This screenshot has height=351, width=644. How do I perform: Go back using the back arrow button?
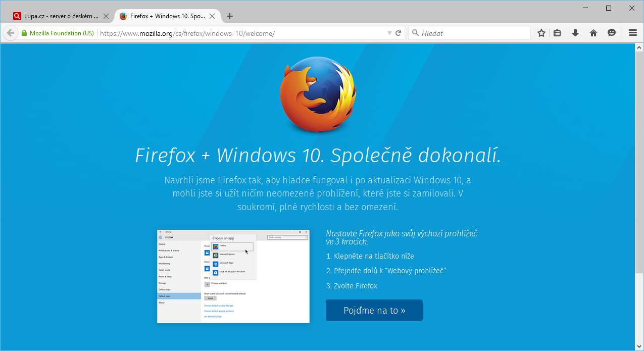(x=10, y=33)
